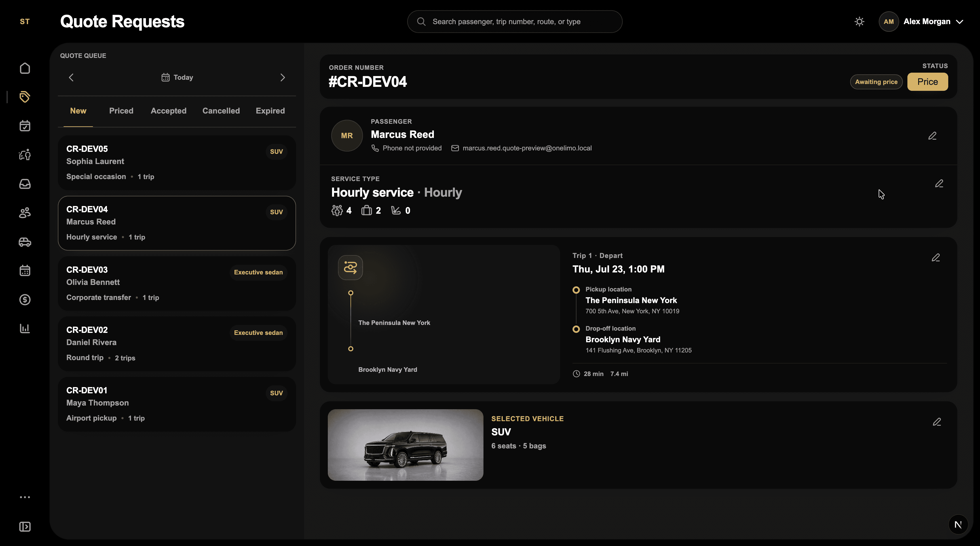The height and width of the screenshot is (546, 980).
Task: Click the pickup marker on the route map
Action: [350, 293]
